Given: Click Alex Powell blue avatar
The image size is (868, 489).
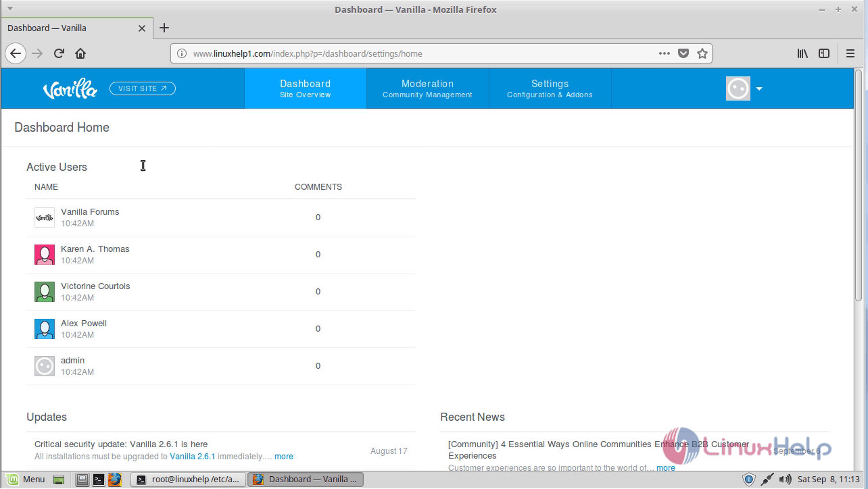Looking at the screenshot, I should [x=45, y=329].
